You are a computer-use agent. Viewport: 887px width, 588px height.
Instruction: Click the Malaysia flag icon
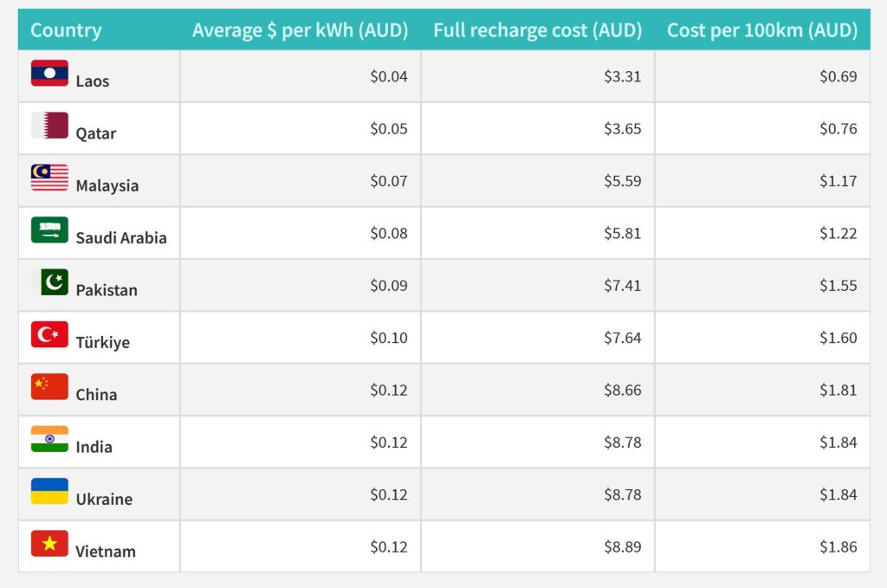coord(49,178)
